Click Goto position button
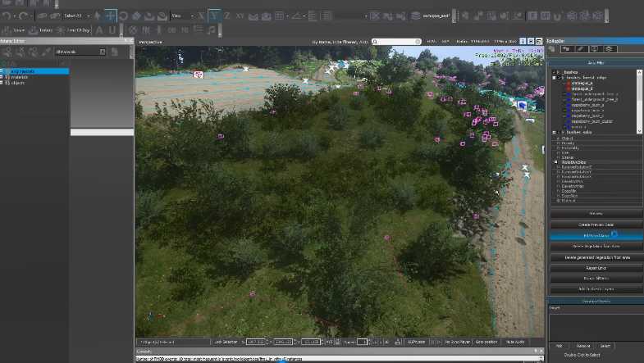 486,342
